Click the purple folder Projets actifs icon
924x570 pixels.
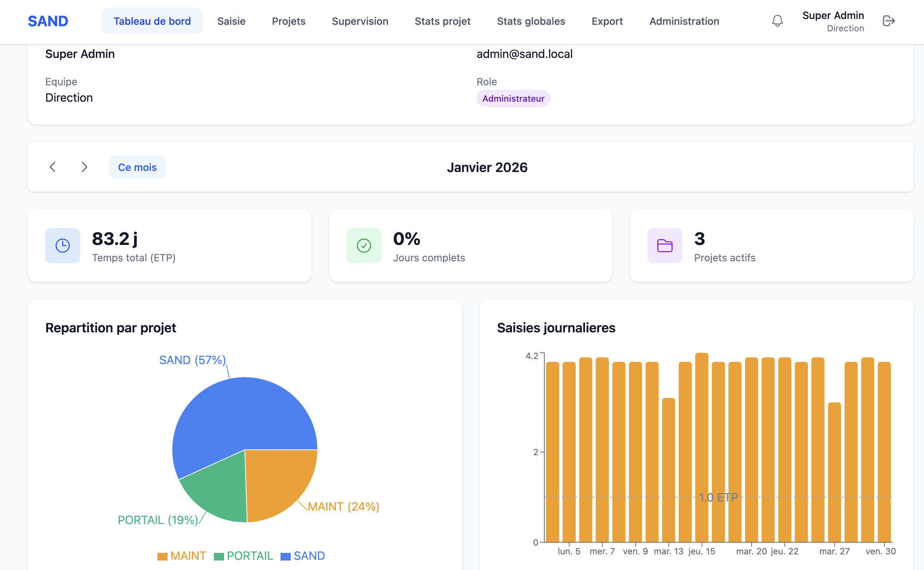pyautogui.click(x=664, y=245)
